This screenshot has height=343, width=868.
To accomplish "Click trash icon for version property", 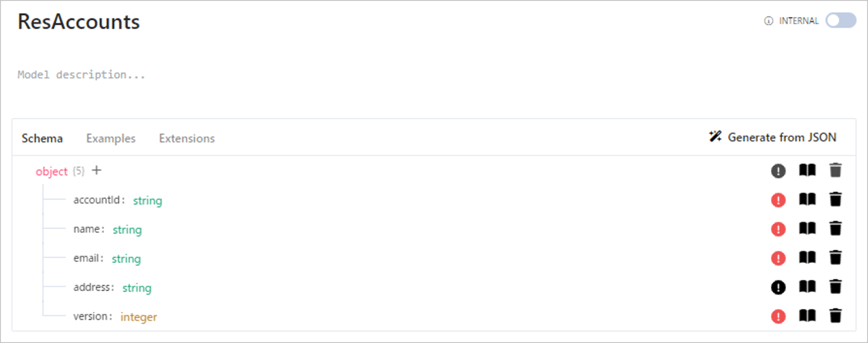I will click(x=835, y=316).
